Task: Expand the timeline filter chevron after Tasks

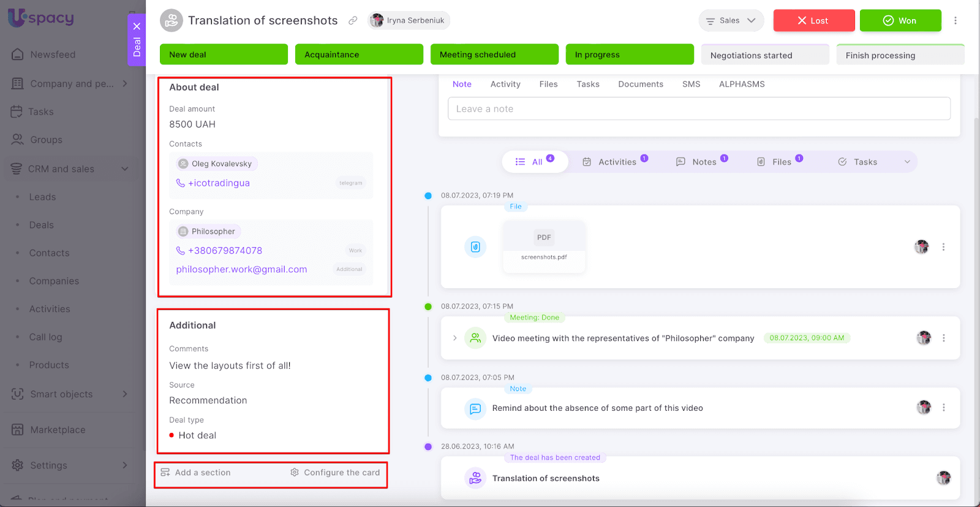Action: pyautogui.click(x=907, y=162)
